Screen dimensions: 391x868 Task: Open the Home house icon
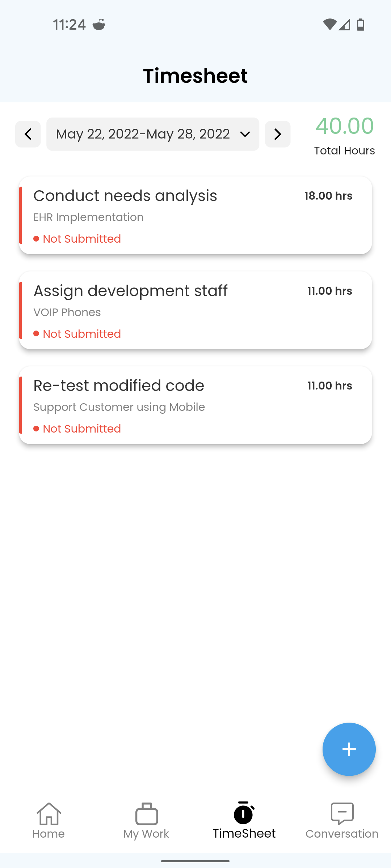coord(49,814)
